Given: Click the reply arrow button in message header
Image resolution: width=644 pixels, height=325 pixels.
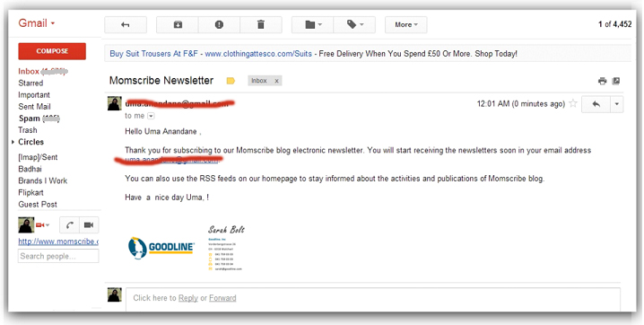Looking at the screenshot, I should click(596, 104).
